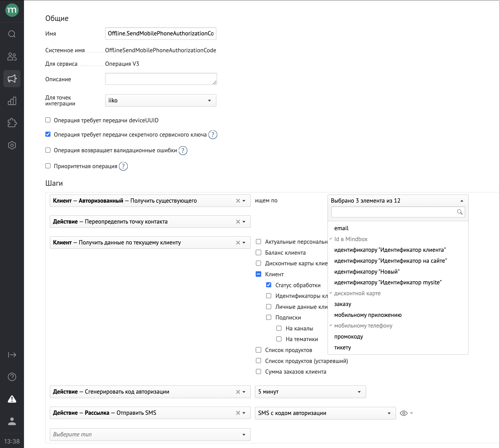Image resolution: width=499 pixels, height=448 pixels.
Task: Enable 'Операция возвращает валидационные ошибки' checkbox
Action: [x=48, y=150]
